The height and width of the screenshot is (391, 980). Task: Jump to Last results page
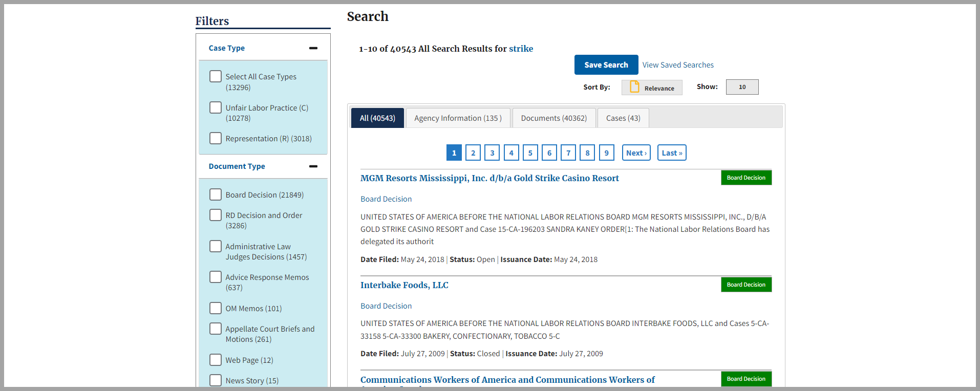tap(672, 153)
